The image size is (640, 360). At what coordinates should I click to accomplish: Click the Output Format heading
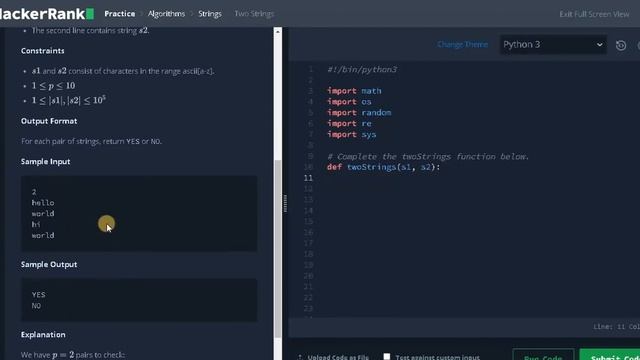[x=49, y=121]
